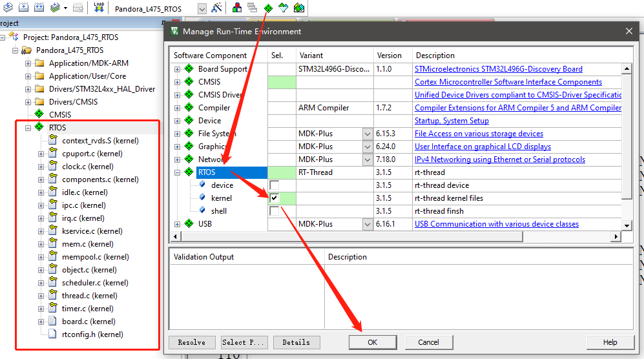The width and height of the screenshot is (644, 359).
Task: Open the target selection dropdown Pandora_L475_RTOS
Action: click(x=202, y=8)
